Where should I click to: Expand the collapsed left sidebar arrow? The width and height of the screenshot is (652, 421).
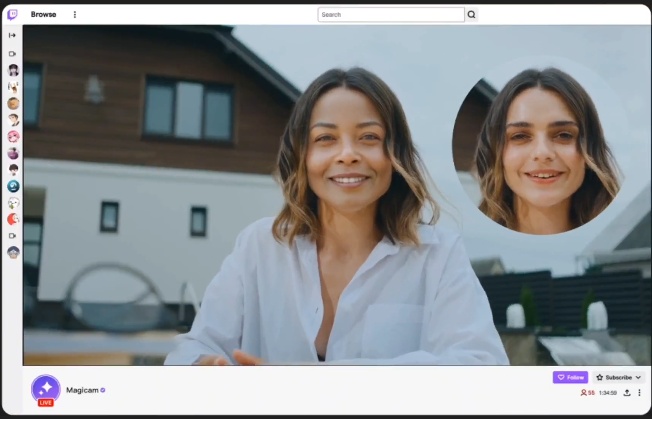tap(13, 35)
